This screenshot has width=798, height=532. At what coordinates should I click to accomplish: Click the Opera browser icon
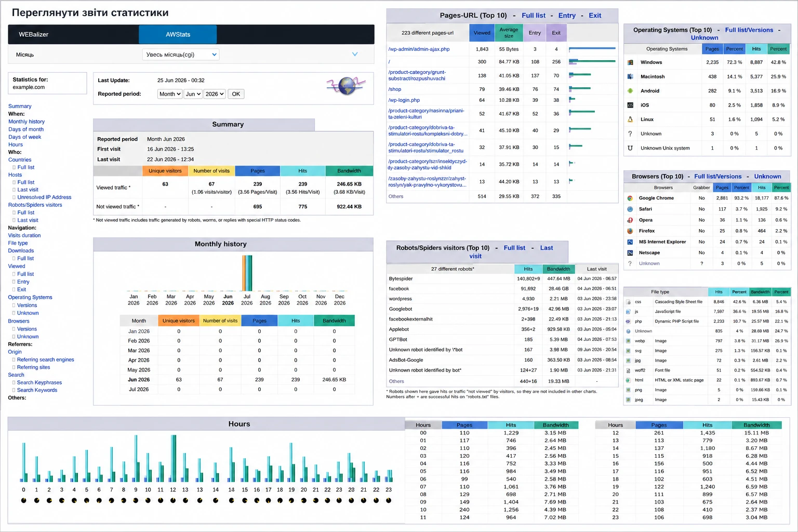[x=630, y=220]
